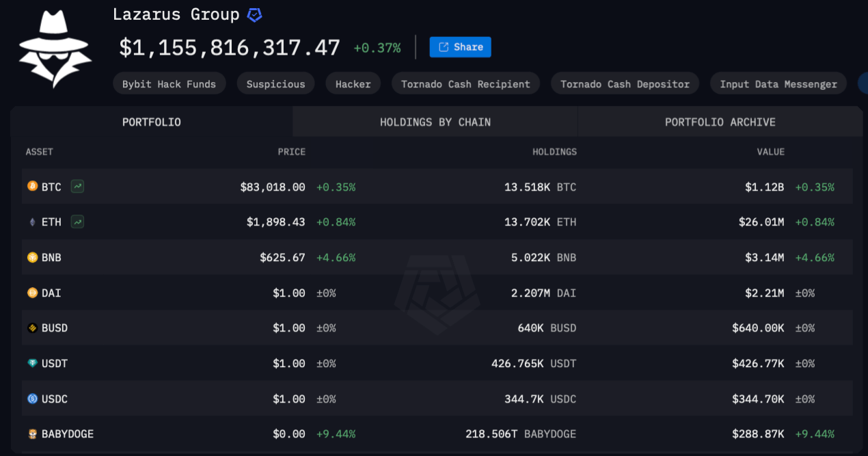
Task: Click the DAI holdings 2.207M DAI
Action: pos(544,293)
